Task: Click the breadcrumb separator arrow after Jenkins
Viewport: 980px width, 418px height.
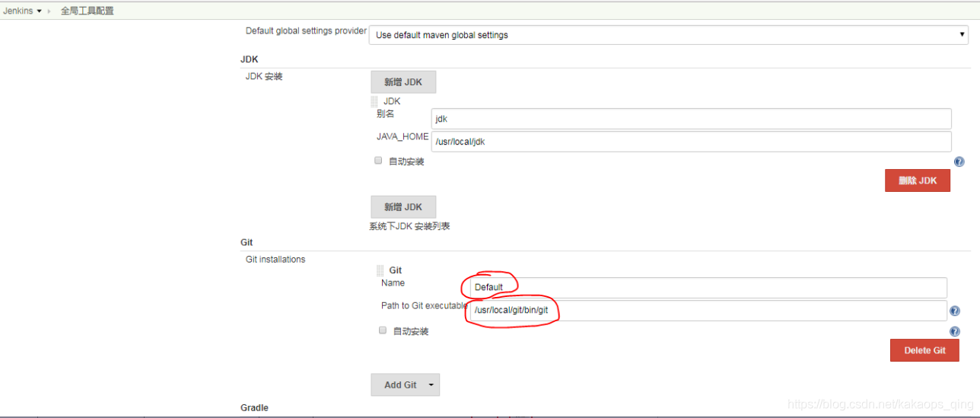Action: [x=50, y=11]
